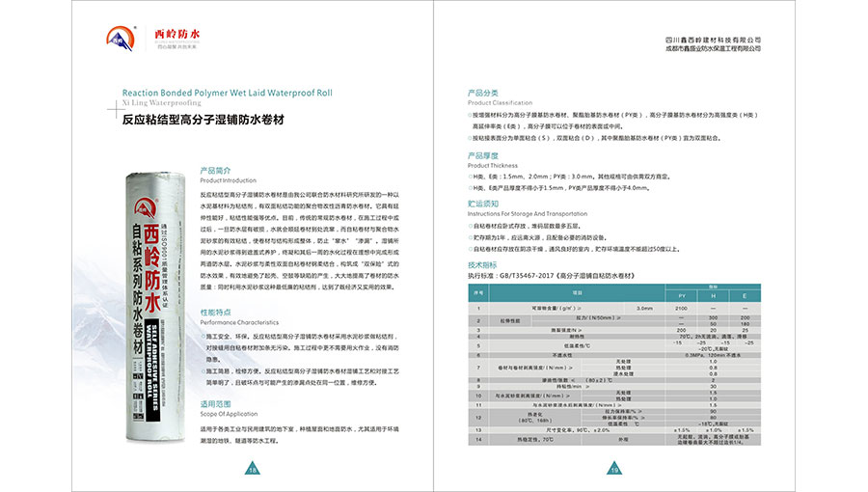Image resolution: width=868 pixels, height=492 pixels.
Task: Open the Instructions For Storage And Transportation section
Action: click(x=518, y=212)
